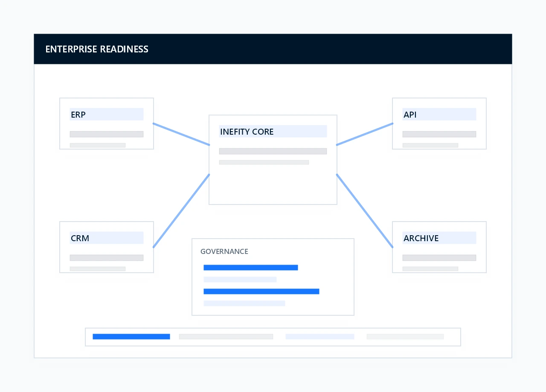Click the ENTERPRISE READINESS header title

tap(97, 49)
